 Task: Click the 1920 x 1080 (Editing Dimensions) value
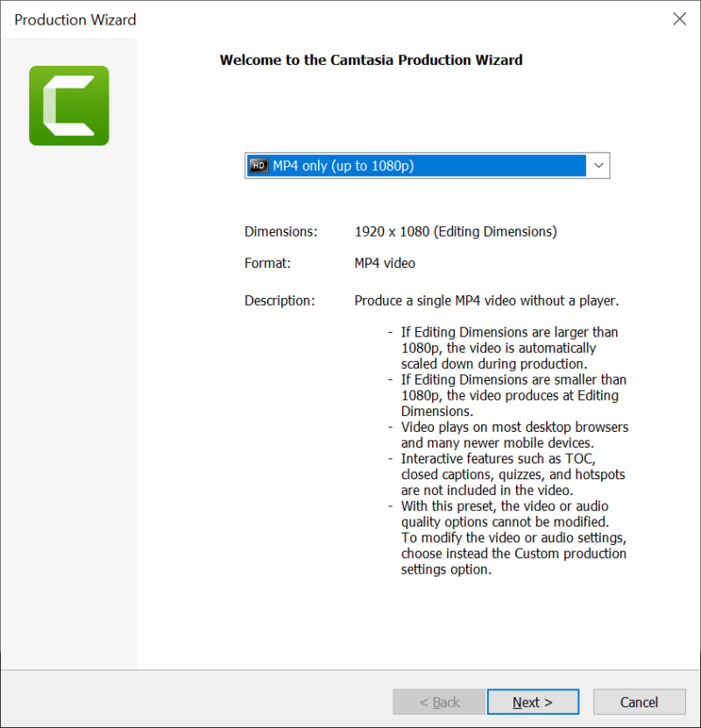click(x=456, y=231)
